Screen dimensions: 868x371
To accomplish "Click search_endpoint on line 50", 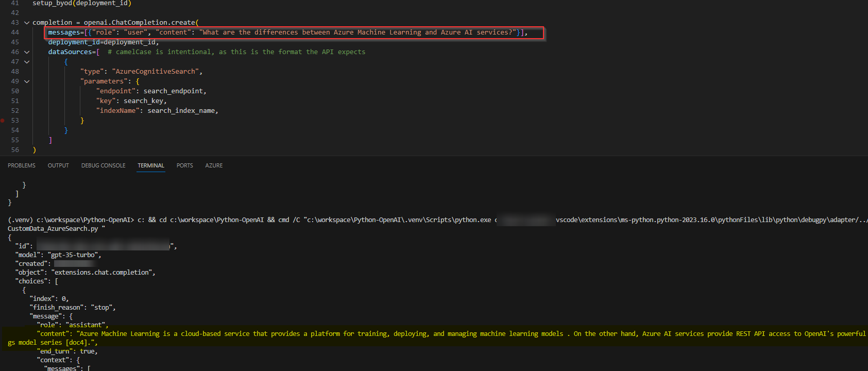I will point(173,91).
